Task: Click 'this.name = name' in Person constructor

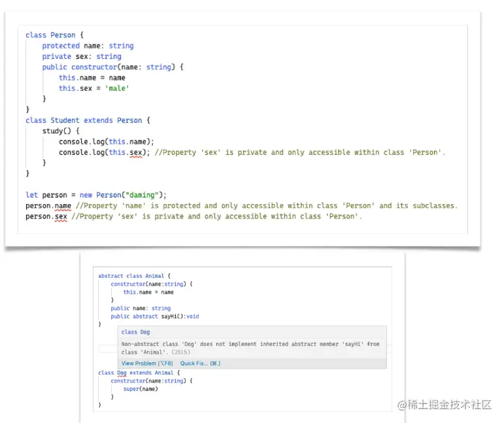Action: (x=92, y=77)
